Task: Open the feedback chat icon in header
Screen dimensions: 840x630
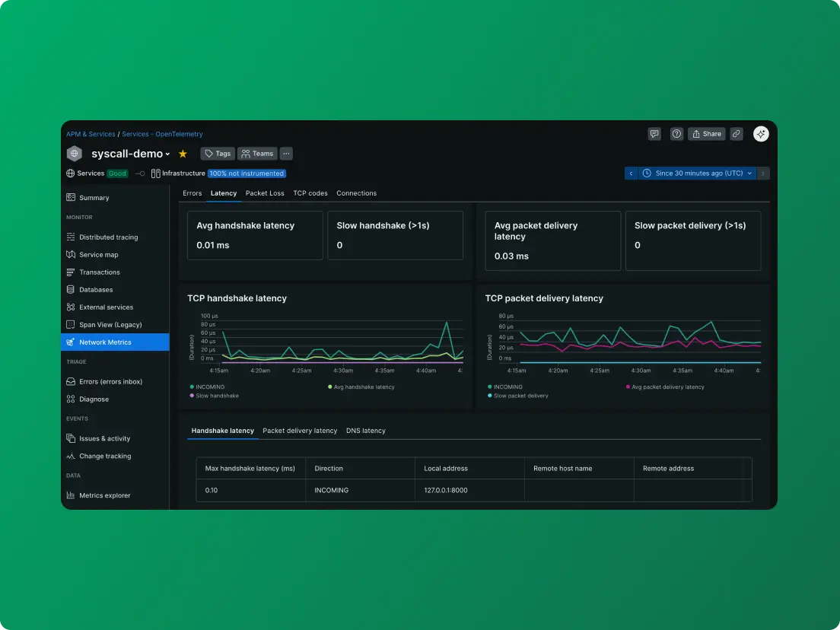Action: point(654,134)
